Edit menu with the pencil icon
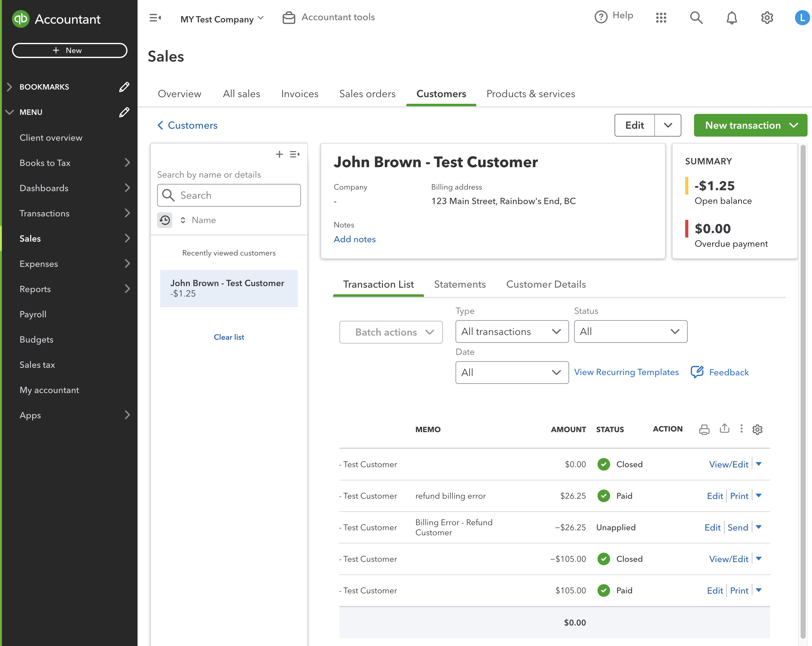The height and width of the screenshot is (646, 812). pyautogui.click(x=124, y=112)
